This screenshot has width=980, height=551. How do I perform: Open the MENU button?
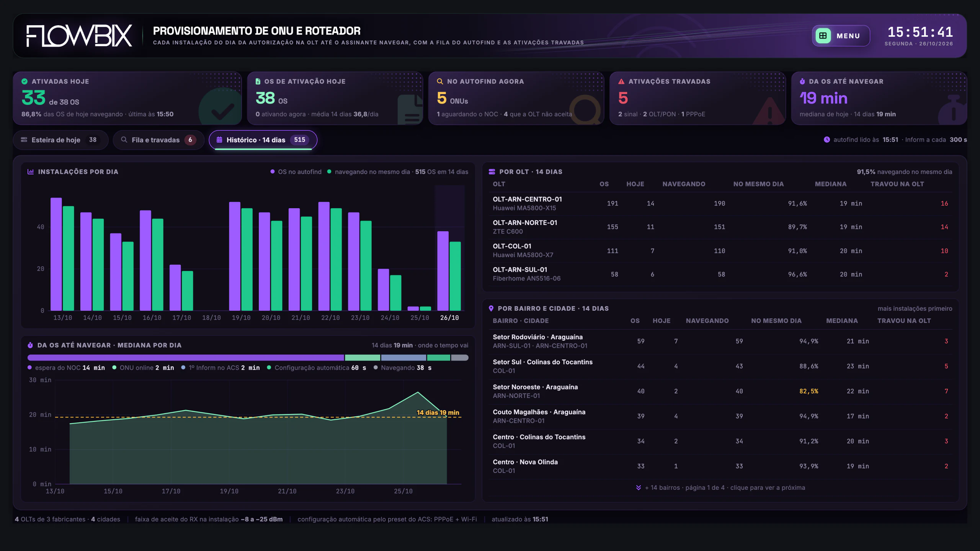[x=841, y=36]
